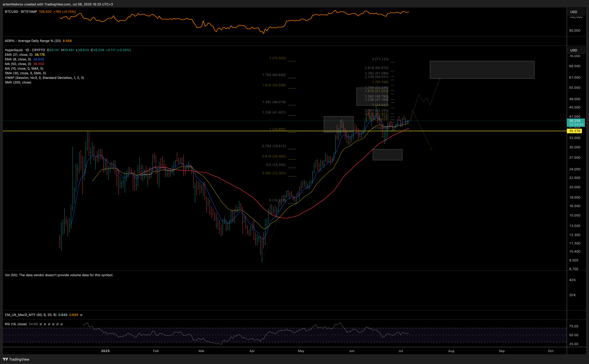Click the Jul label on the time axis

(401, 351)
